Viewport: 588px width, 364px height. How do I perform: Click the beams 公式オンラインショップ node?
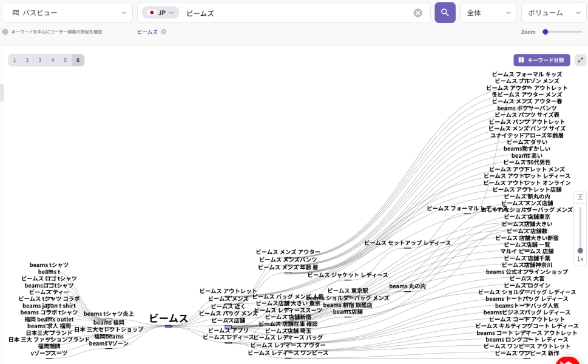(527, 272)
